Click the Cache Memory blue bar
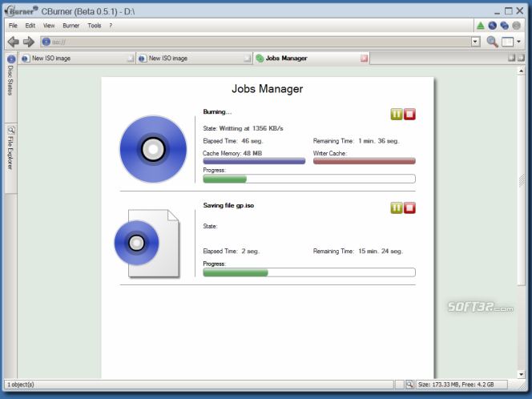 [254, 161]
